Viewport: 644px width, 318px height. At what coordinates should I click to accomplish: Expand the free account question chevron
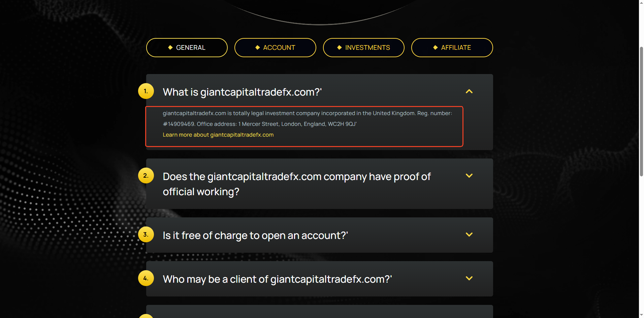pos(469,235)
